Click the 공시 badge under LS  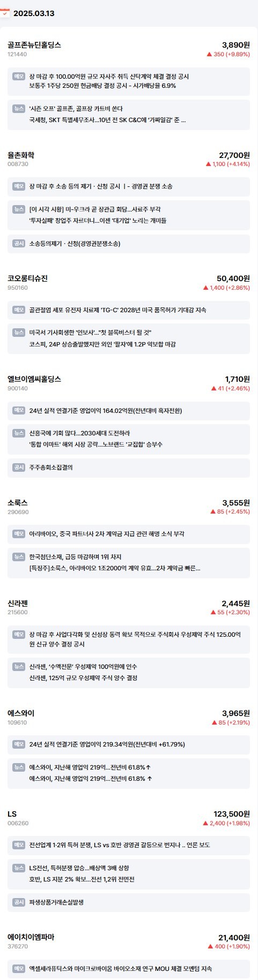19,902
